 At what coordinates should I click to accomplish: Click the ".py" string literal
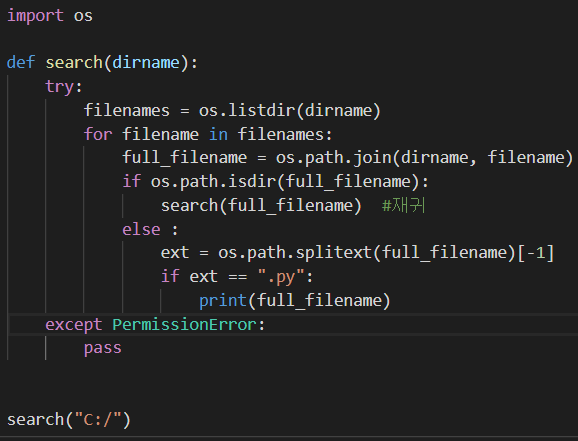[x=281, y=277]
